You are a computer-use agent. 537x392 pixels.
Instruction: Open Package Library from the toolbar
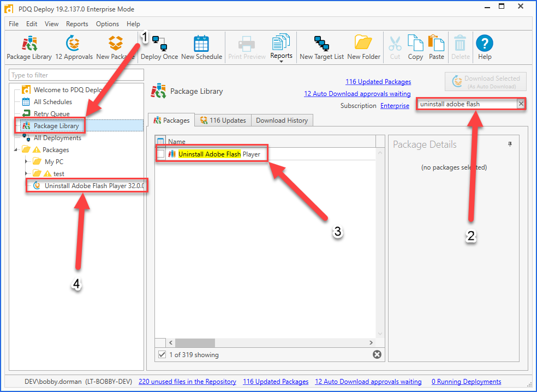29,48
